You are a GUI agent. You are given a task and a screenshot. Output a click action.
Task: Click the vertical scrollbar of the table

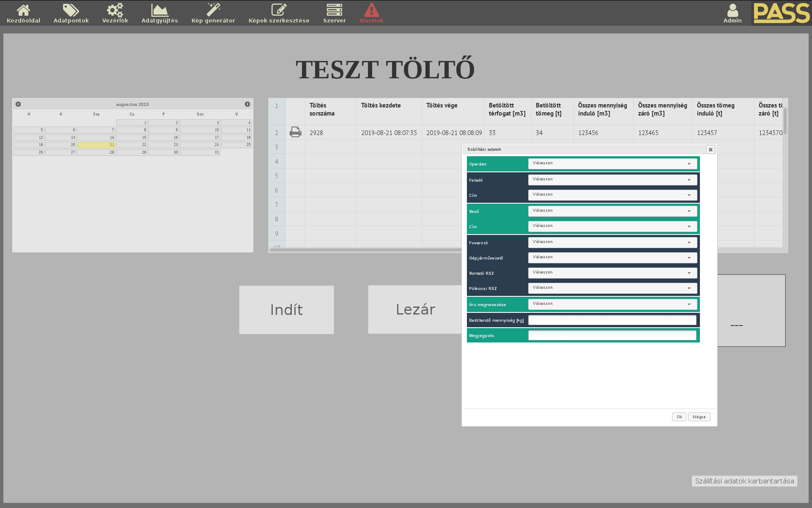(x=785, y=122)
